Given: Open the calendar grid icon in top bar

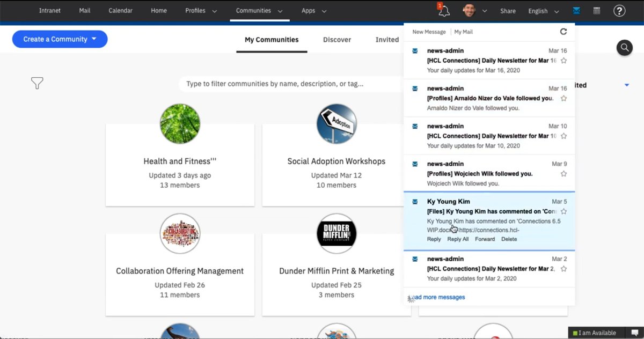Looking at the screenshot, I should click(x=597, y=10).
